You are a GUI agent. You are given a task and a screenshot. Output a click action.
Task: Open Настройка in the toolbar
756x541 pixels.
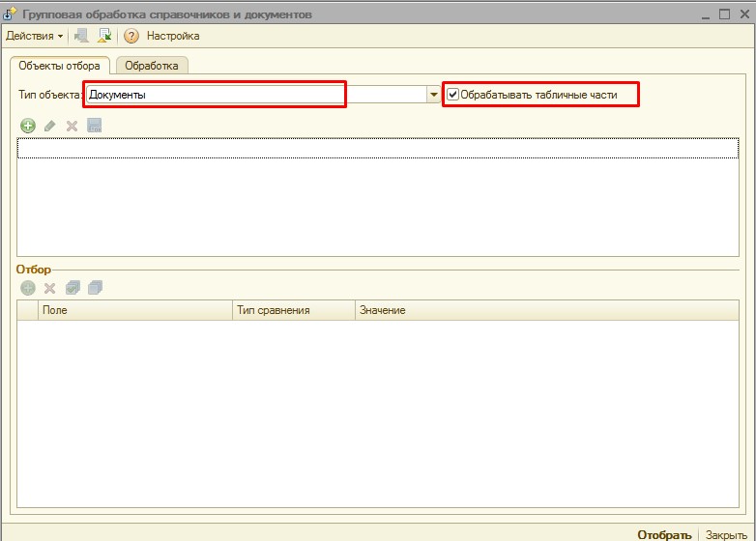pos(173,36)
